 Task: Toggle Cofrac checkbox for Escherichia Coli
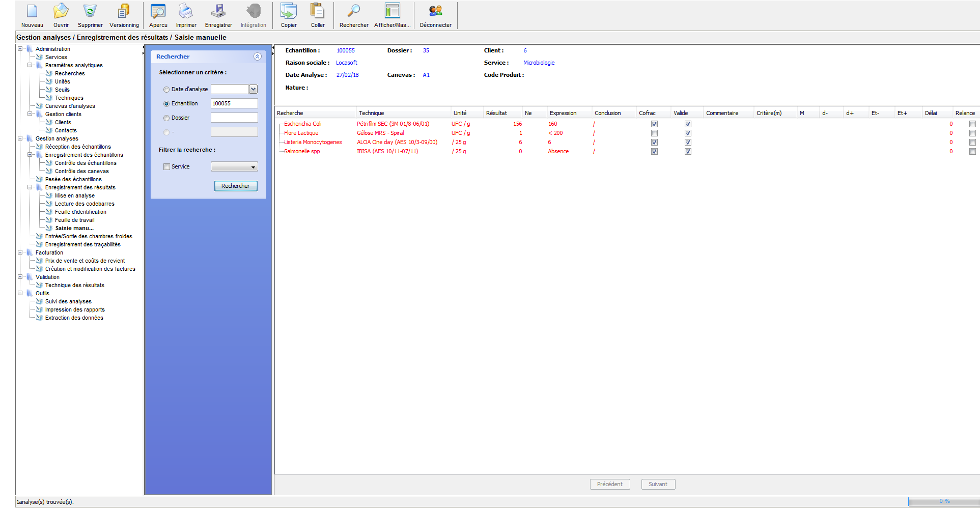[x=654, y=124]
